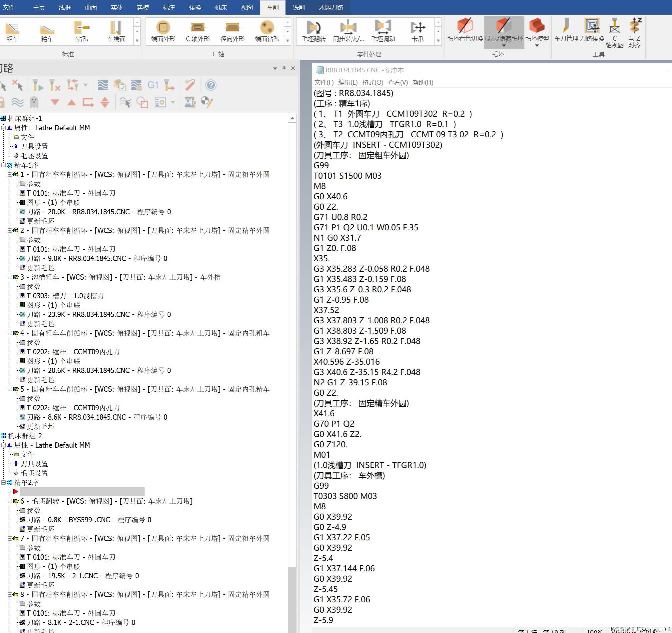The image size is (672, 633).
Task: Open dropdown under 显示/隐藏毛坯
Action: tap(504, 46)
